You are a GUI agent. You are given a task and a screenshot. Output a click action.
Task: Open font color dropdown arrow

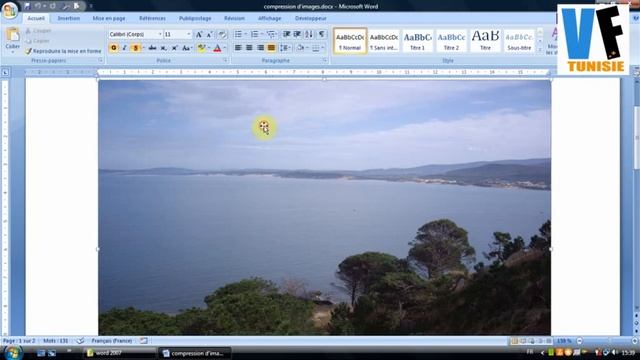[225, 48]
